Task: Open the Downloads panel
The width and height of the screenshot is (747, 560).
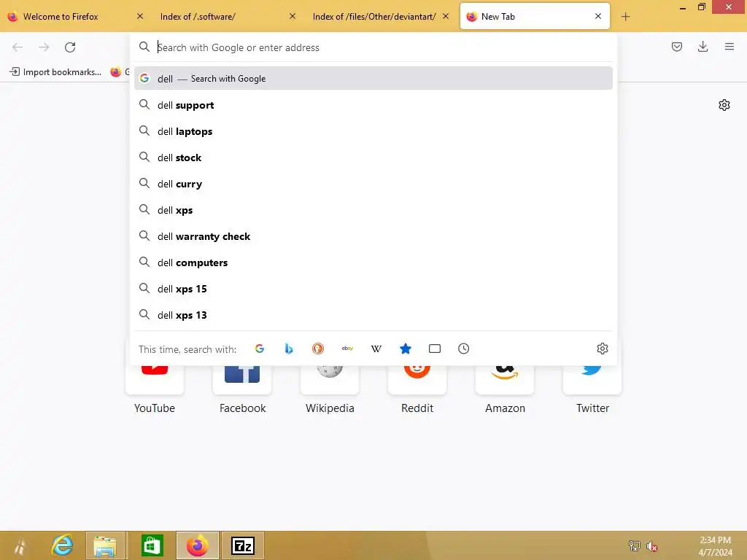Action: tap(703, 47)
